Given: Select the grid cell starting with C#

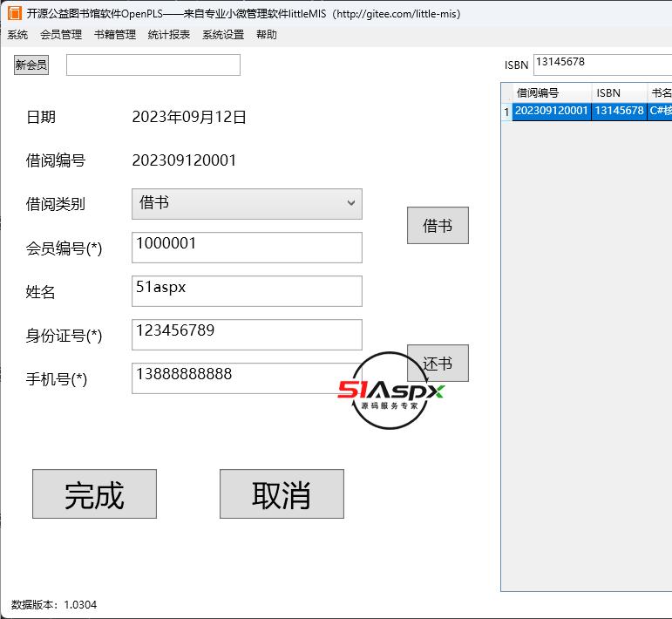Looking at the screenshot, I should pyautogui.click(x=660, y=111).
